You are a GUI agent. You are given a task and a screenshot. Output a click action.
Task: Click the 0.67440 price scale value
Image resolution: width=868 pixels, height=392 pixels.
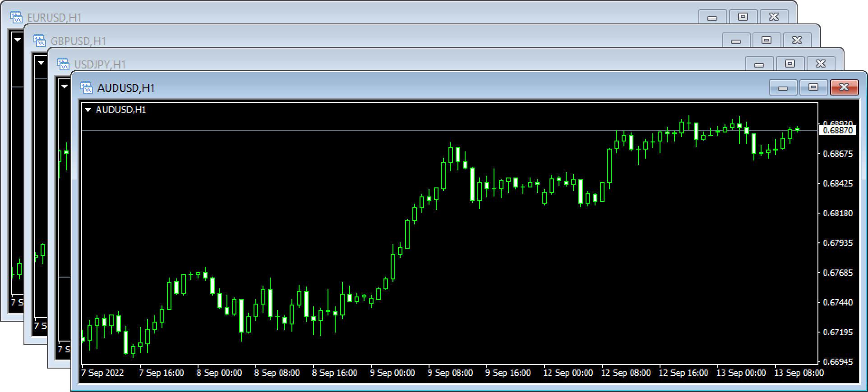tap(838, 302)
